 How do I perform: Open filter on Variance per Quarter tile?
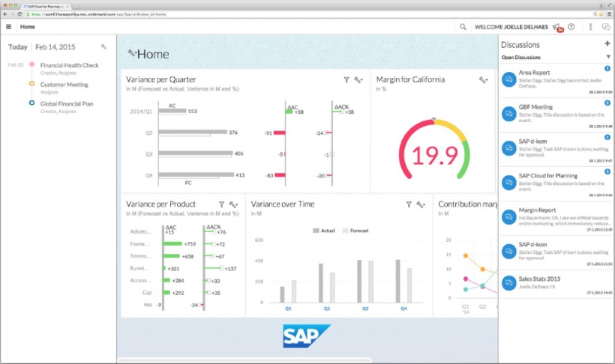(346, 80)
